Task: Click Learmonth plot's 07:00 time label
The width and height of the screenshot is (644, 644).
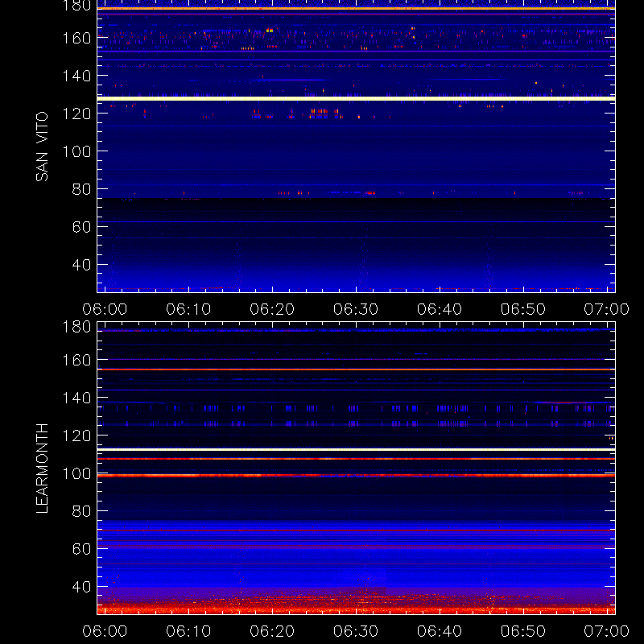Action: (x=607, y=631)
